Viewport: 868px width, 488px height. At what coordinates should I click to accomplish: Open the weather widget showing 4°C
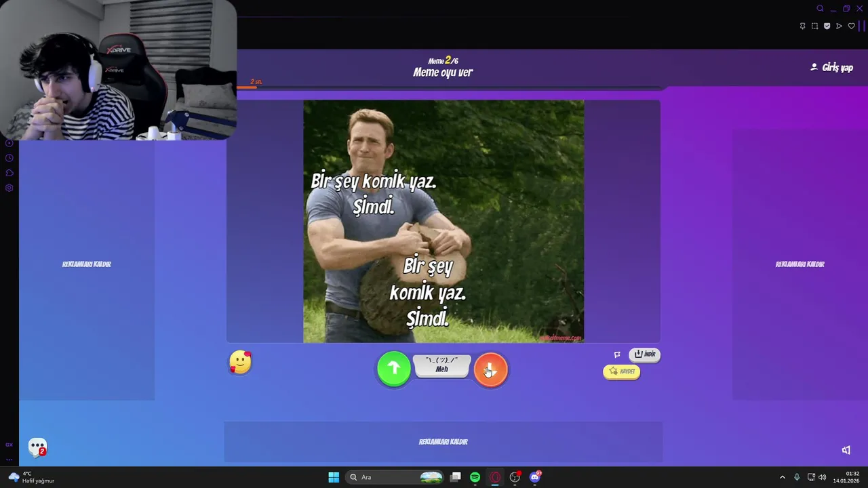(x=31, y=477)
